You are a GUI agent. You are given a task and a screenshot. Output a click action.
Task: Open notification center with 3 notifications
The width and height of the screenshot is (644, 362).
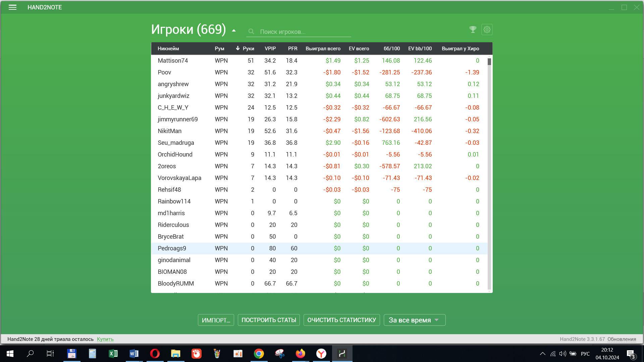[631, 354]
